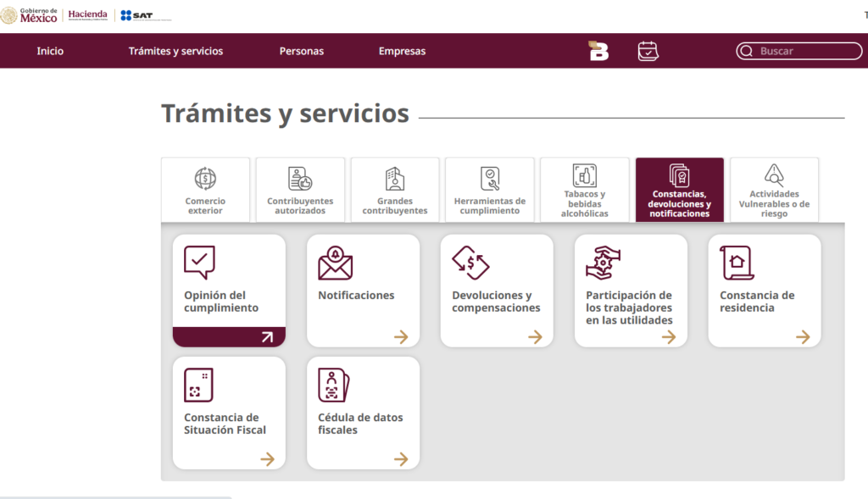This screenshot has height=499, width=868.
Task: Click the calendar icon in the navigation bar
Action: click(648, 51)
